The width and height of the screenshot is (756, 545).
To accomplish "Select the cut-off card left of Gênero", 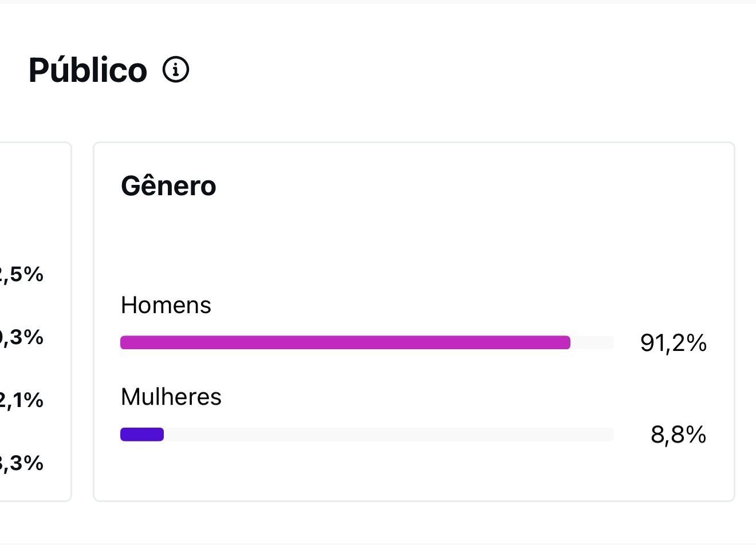I will coord(36,322).
